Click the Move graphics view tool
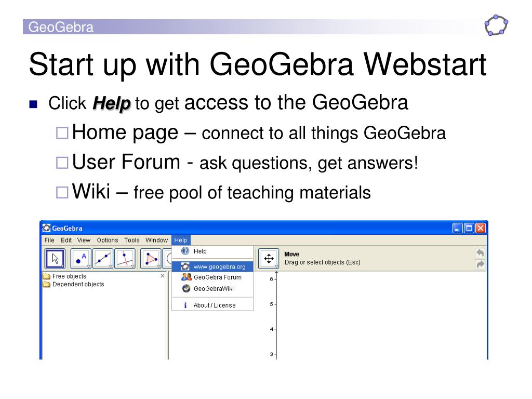Image resolution: width=532 pixels, height=399 pixels. pos(269,259)
